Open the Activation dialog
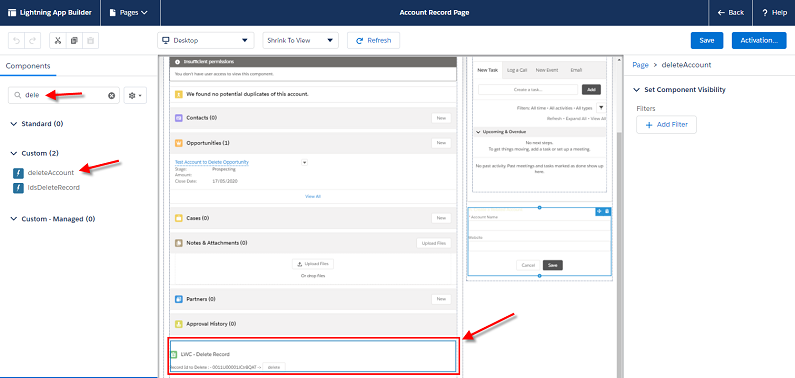Image resolution: width=795 pixels, height=378 pixels. click(759, 41)
